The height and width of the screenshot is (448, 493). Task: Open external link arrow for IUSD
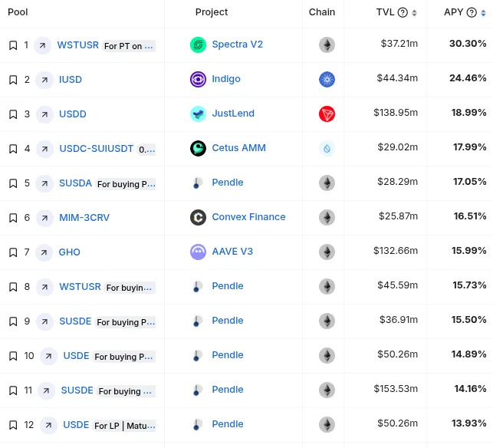click(x=44, y=80)
